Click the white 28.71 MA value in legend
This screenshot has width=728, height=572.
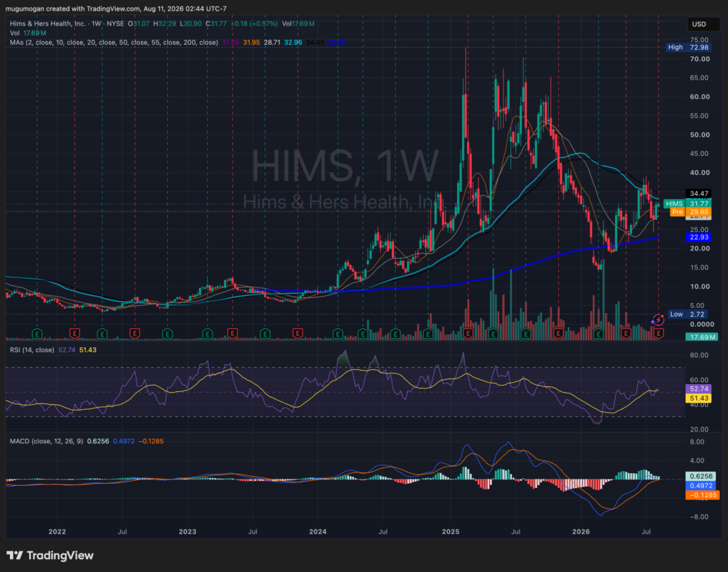click(272, 42)
